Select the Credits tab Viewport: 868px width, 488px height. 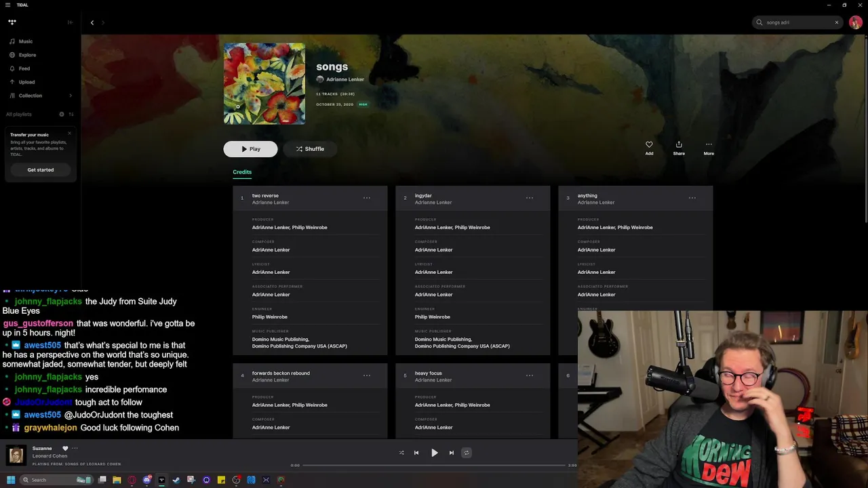pos(242,172)
